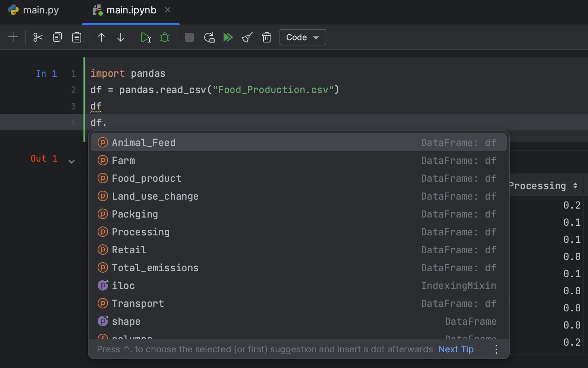Run all notebook cells
Viewport: 588px width, 368px height.
228,37
